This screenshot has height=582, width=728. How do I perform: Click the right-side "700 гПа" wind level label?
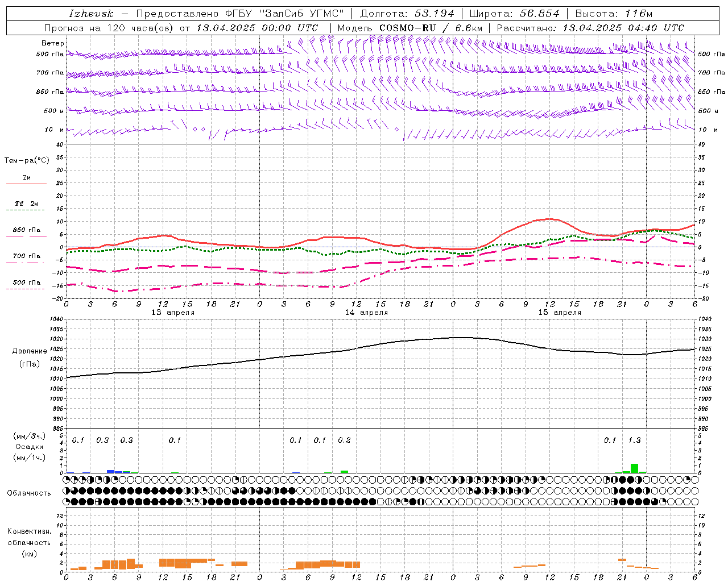click(x=712, y=73)
